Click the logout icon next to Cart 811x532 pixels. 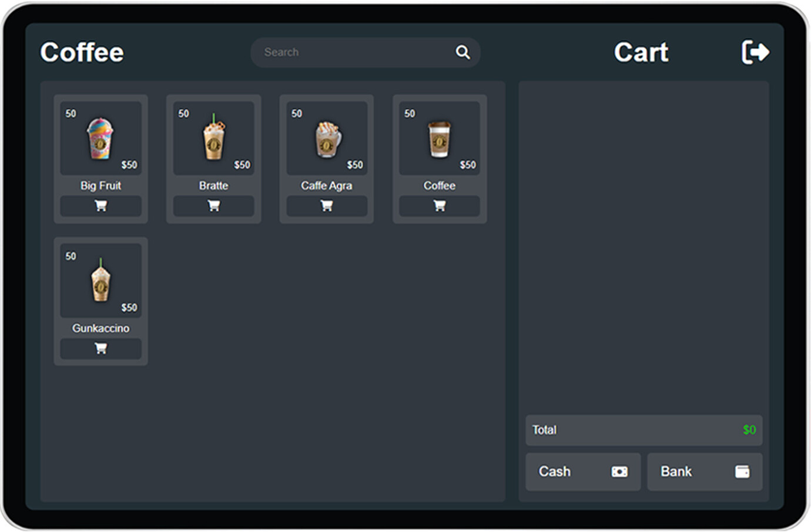(756, 52)
